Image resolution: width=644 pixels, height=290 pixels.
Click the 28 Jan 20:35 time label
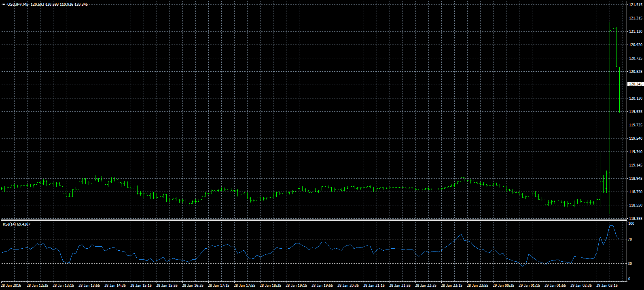[348, 286]
